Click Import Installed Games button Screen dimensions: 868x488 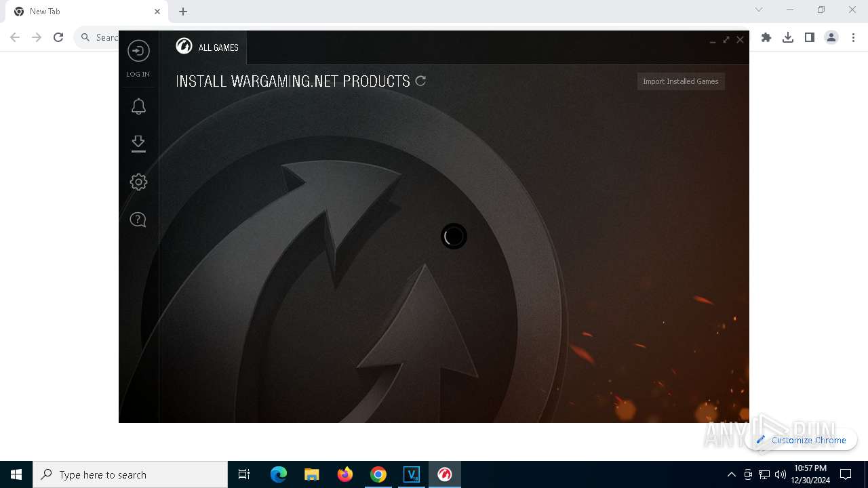click(x=681, y=81)
